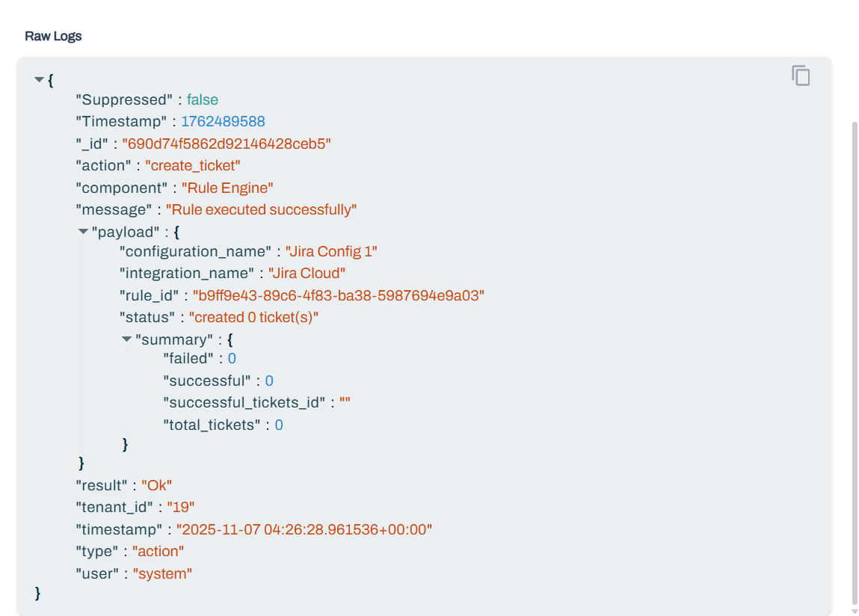
Task: Click the "created 0 ticket(s)" status
Action: pos(253,318)
